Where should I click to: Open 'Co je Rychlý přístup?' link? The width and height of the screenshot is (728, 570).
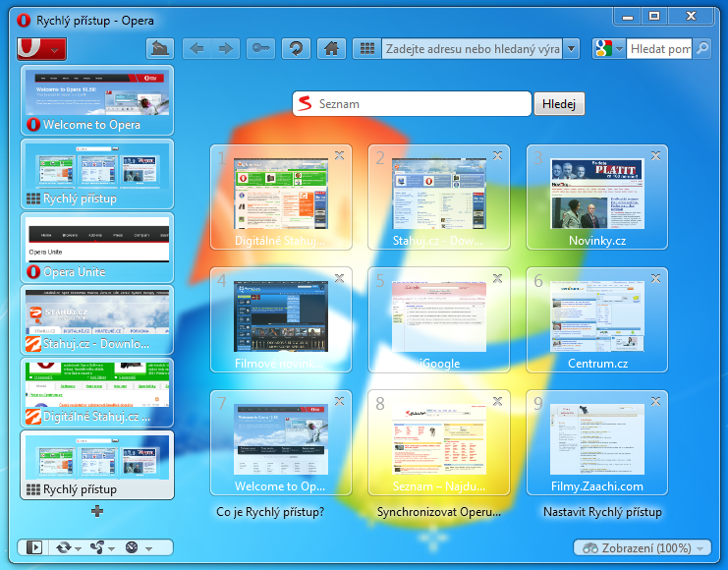tap(270, 512)
